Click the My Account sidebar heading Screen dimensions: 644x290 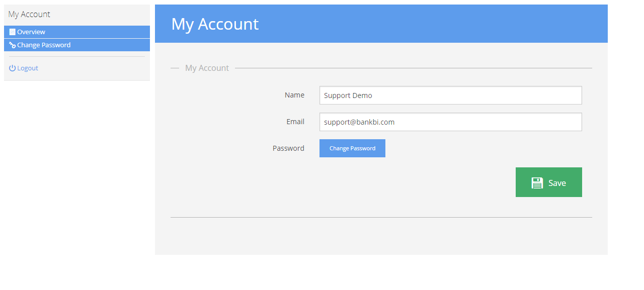pos(29,14)
